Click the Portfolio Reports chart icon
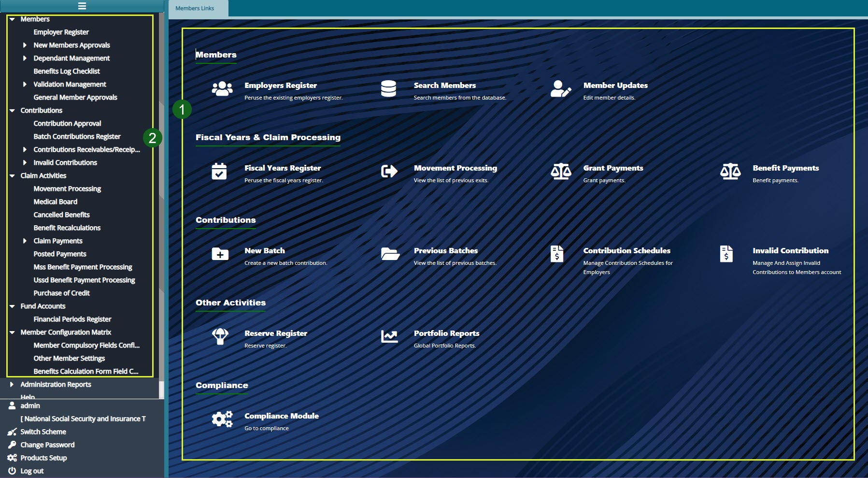868x478 pixels. [x=389, y=337]
